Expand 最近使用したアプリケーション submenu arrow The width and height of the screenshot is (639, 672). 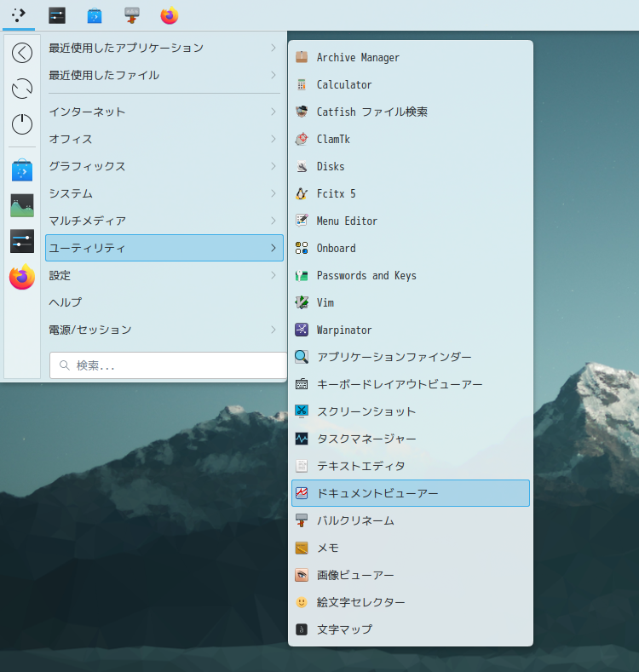pyautogui.click(x=273, y=48)
